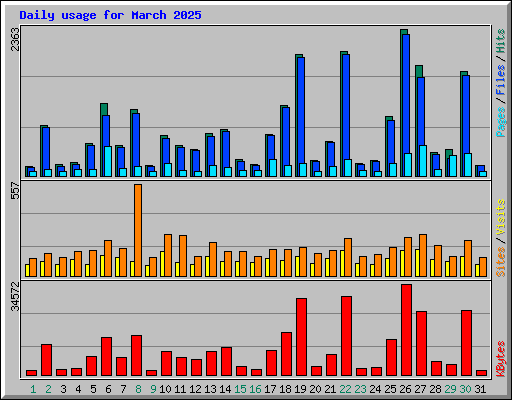Click the 557 y-axis value
The width and height of the screenshot is (512, 400).
pyautogui.click(x=15, y=191)
